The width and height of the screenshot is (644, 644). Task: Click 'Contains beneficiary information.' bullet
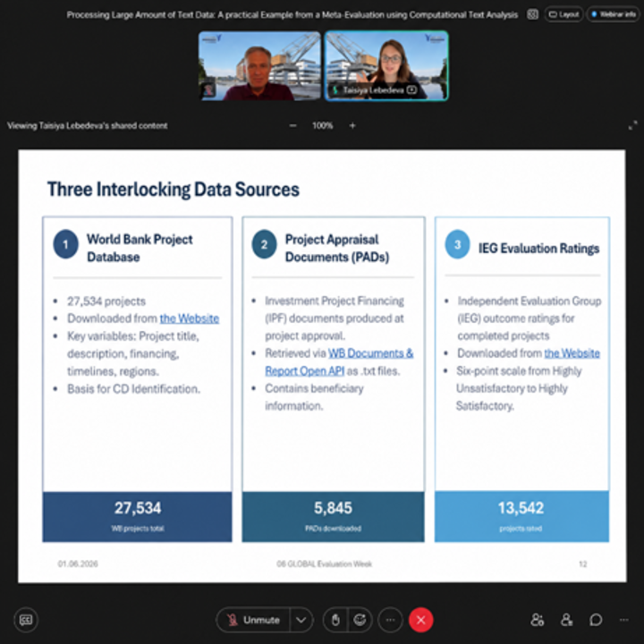click(x=314, y=397)
